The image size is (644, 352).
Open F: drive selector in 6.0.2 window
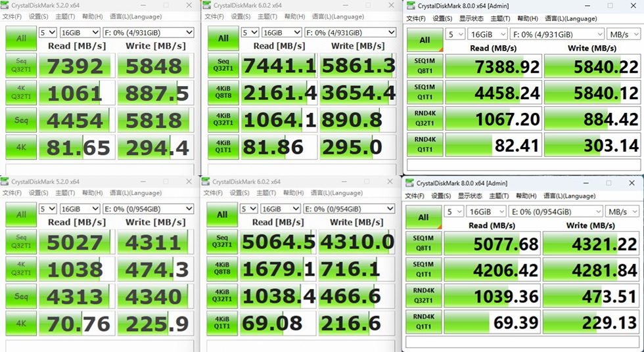pyautogui.click(x=350, y=32)
